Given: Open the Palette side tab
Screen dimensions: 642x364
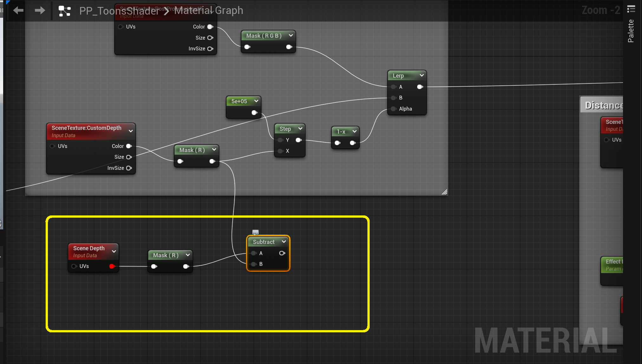Looking at the screenshot, I should pyautogui.click(x=631, y=31).
